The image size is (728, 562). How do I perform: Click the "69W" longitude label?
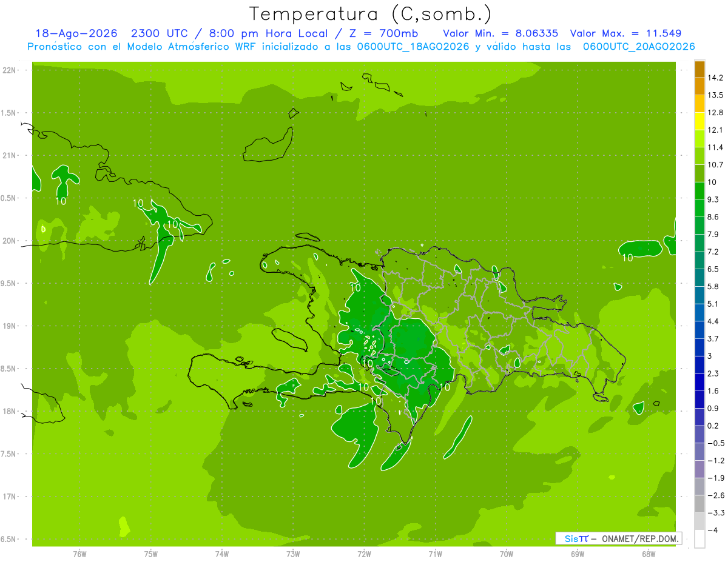pyautogui.click(x=578, y=554)
